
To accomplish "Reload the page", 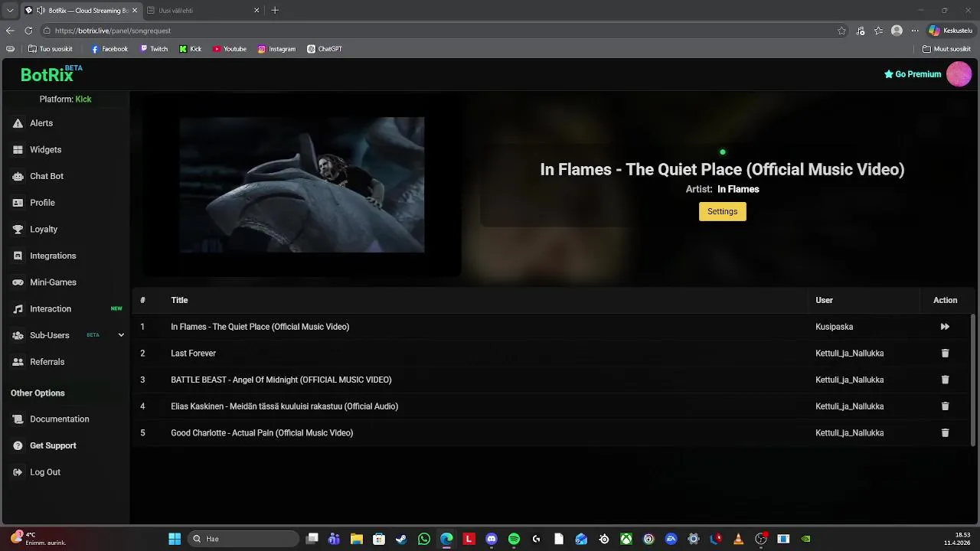I will pyautogui.click(x=28, y=31).
